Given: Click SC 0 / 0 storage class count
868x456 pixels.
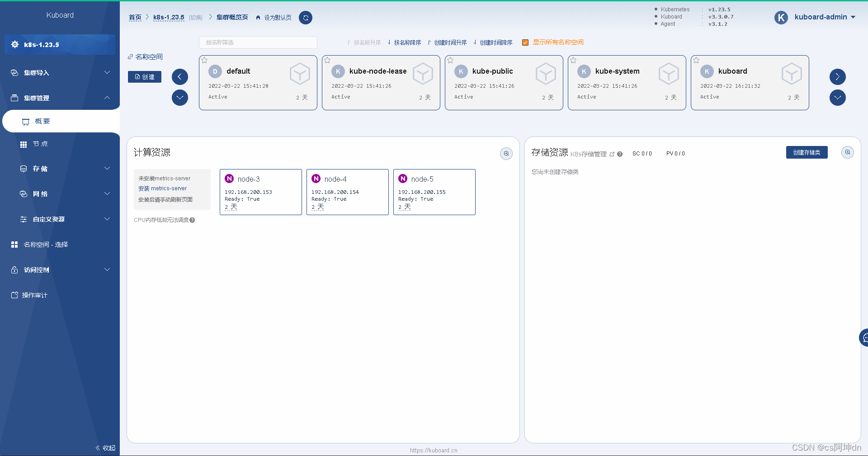Looking at the screenshot, I should (642, 154).
